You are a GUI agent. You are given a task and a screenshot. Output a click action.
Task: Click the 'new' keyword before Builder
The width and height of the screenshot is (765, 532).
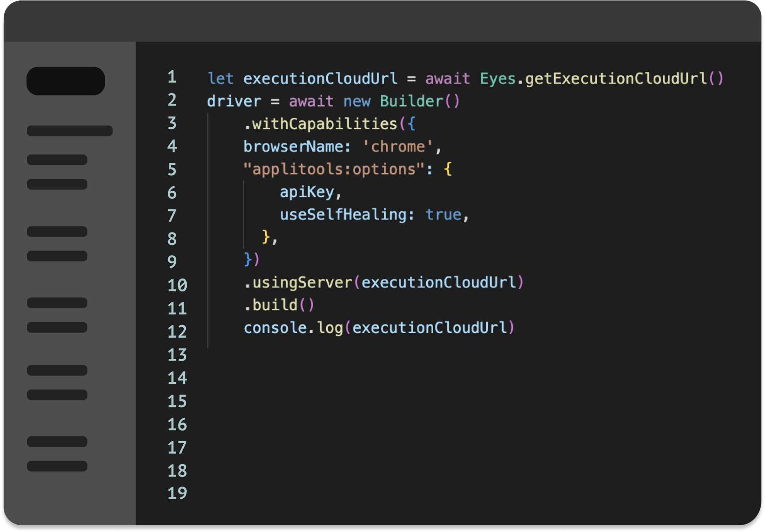[x=357, y=101]
